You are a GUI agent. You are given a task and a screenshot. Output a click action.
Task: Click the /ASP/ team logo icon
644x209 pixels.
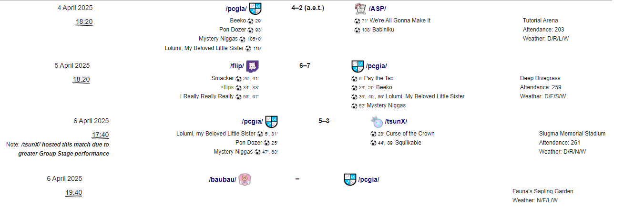[360, 9]
